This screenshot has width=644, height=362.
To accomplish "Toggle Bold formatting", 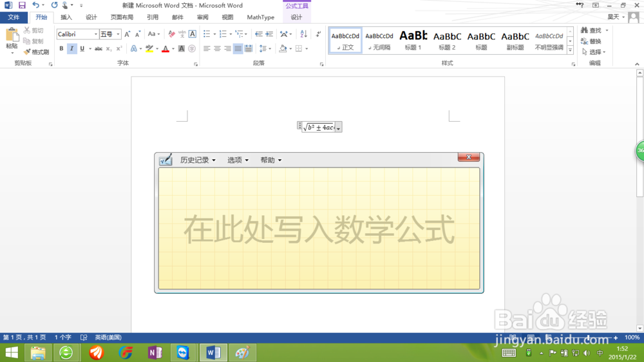I will coord(61,48).
